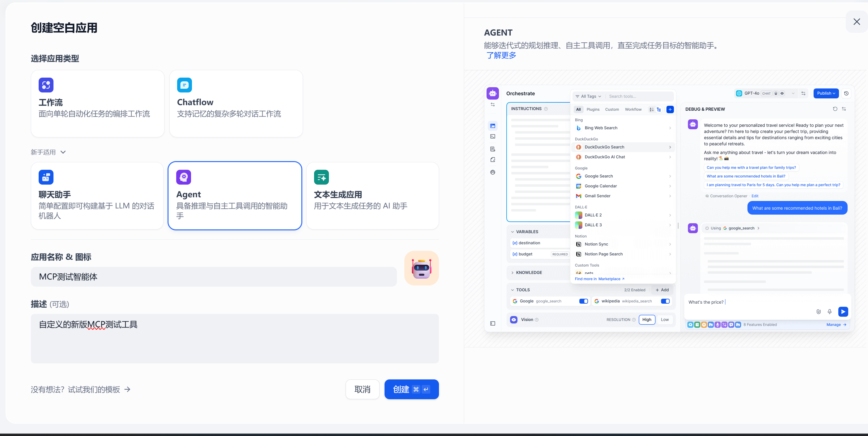Viewport: 868px width, 436px height.
Task: Expand the Using google_search step
Action: 732,228
